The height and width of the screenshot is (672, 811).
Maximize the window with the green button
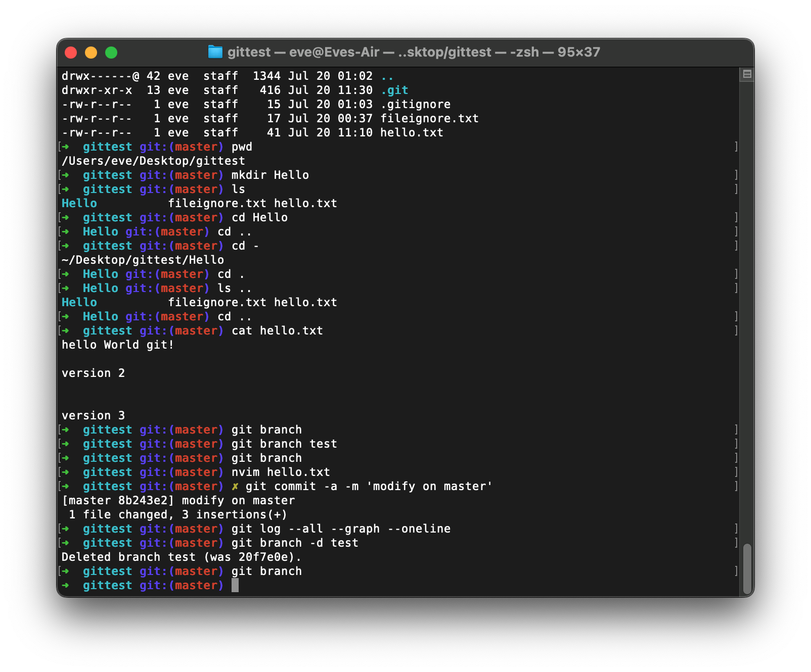point(111,53)
